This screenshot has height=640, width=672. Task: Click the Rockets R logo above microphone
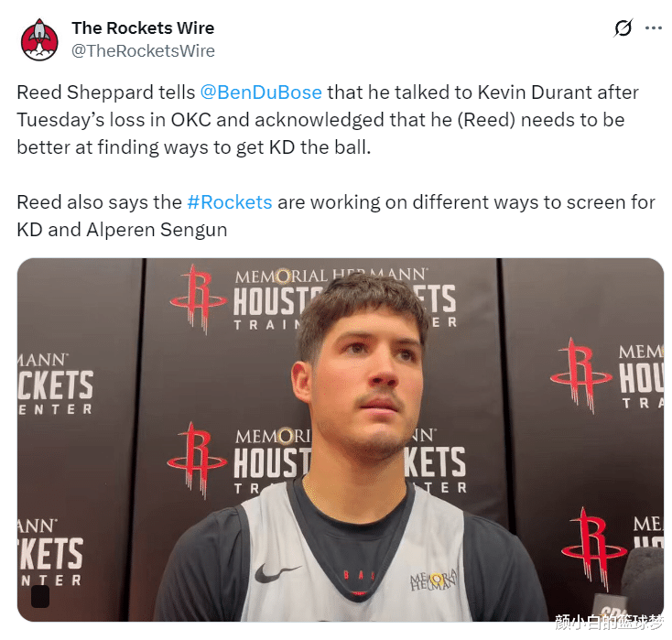(x=593, y=549)
